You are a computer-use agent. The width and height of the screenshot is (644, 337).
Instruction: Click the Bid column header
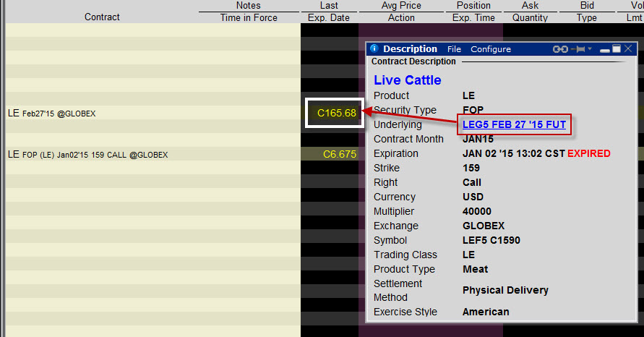coord(587,5)
